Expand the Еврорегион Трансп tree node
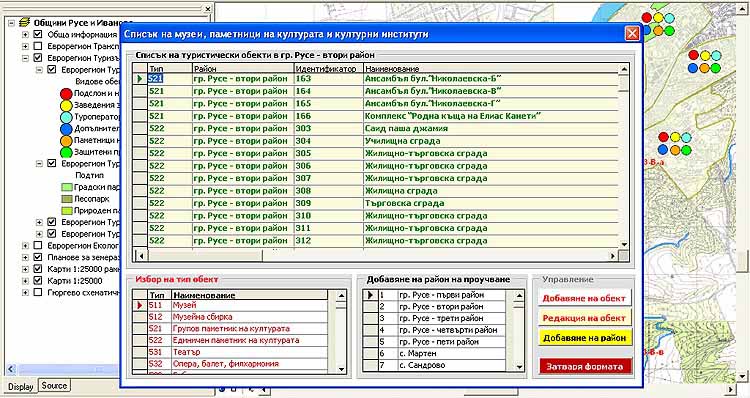Screen dimensions: 750x398 [x=25, y=46]
